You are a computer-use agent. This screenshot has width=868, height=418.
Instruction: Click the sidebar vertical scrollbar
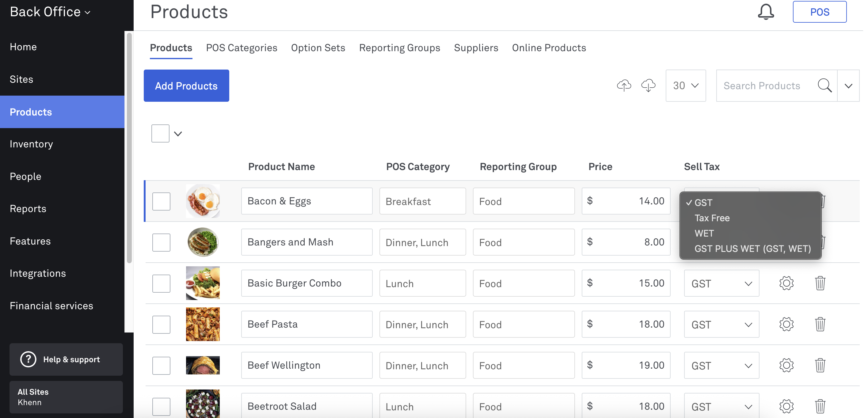point(129,147)
